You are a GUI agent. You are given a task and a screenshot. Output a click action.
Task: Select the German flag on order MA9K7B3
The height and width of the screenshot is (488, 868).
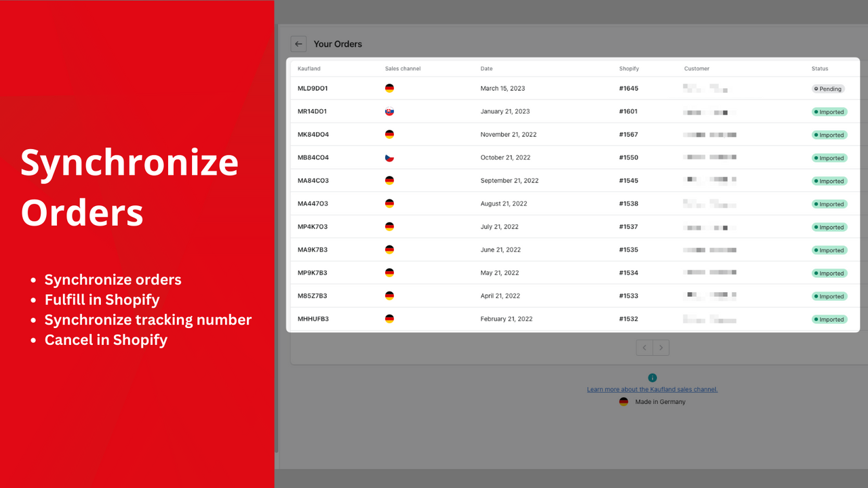(389, 249)
